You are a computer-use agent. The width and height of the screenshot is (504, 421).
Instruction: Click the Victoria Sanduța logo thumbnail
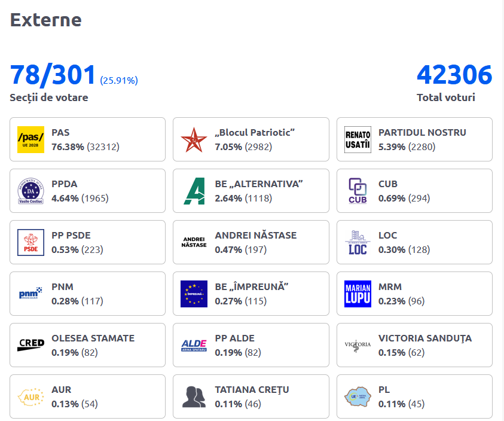(x=358, y=345)
